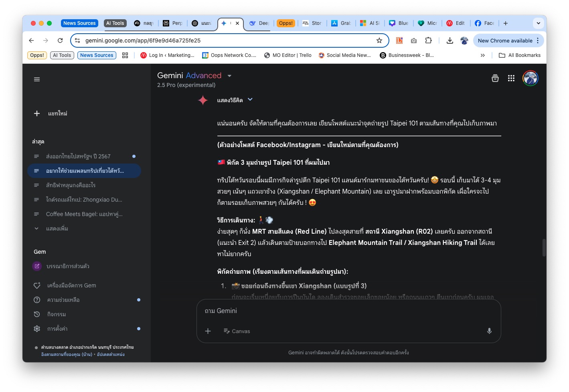Screen dimensions: 569x392
Task: Open Chrome downloads tray
Action: pos(450,40)
